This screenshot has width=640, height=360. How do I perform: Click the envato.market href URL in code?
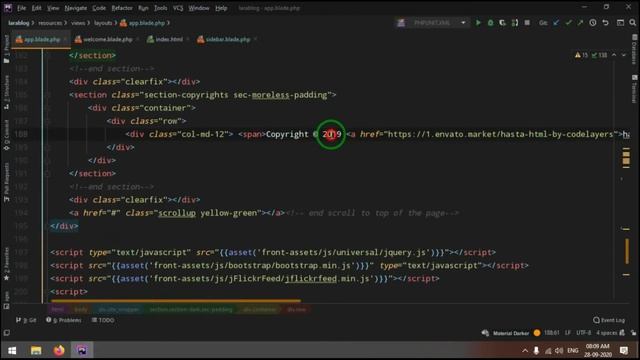point(500,134)
